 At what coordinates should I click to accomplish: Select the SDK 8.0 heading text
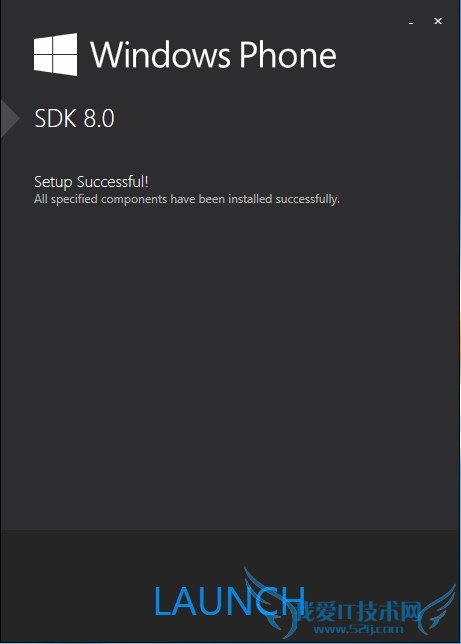(x=74, y=119)
